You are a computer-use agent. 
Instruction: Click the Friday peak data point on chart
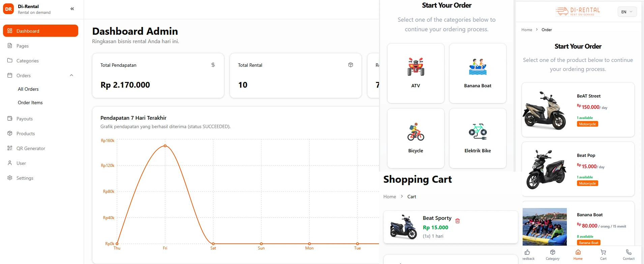pos(165,146)
